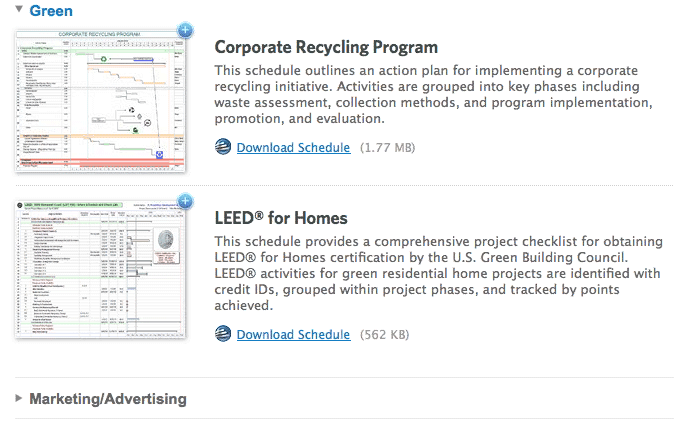The image size is (674, 422).
Task: Click the plus icon on Corporate Recycling thumbnail
Action: (x=184, y=30)
